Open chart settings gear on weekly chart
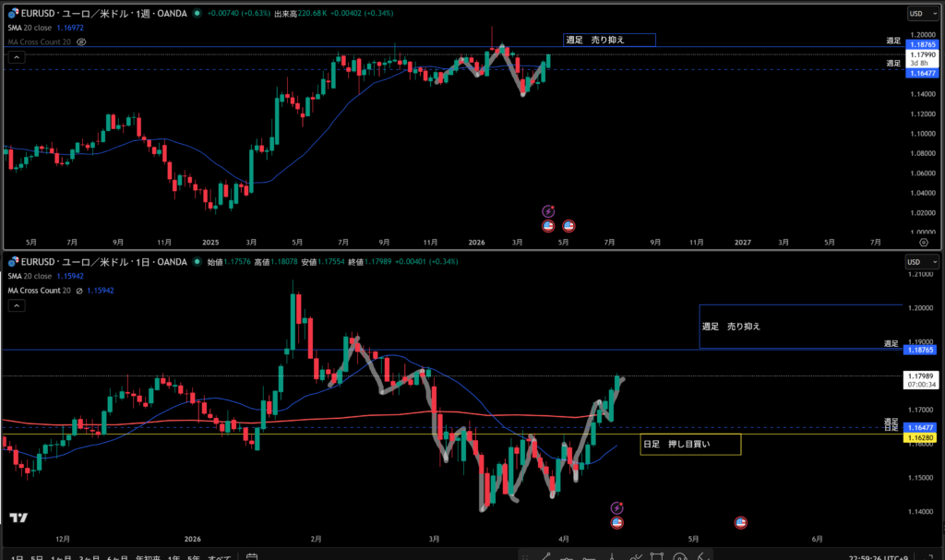The height and width of the screenshot is (560, 945). click(x=924, y=243)
